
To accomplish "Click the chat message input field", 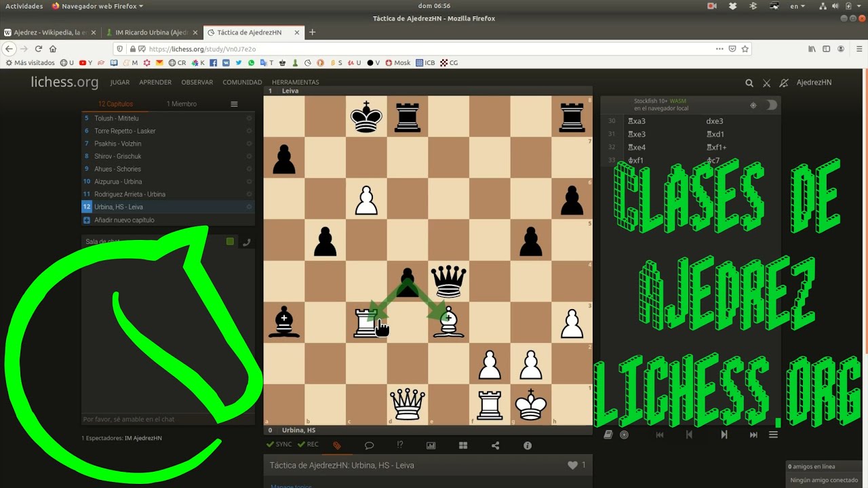I will [167, 420].
